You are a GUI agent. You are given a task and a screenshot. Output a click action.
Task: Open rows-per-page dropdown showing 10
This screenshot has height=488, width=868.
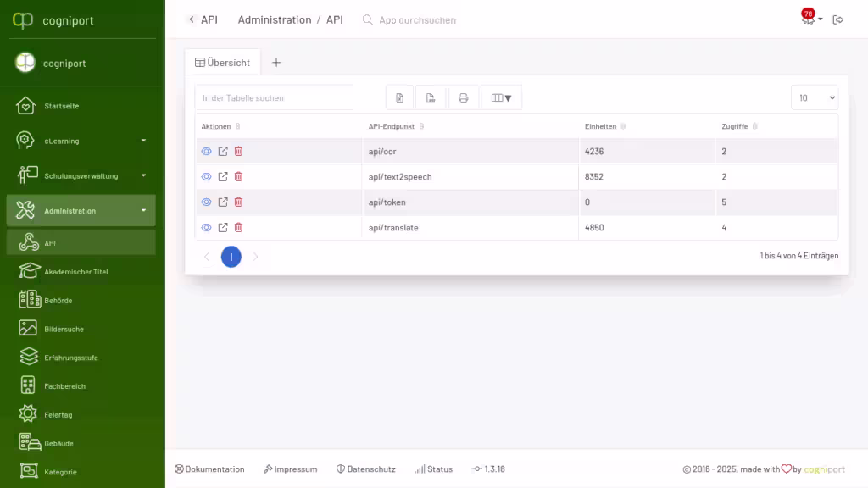tap(815, 98)
